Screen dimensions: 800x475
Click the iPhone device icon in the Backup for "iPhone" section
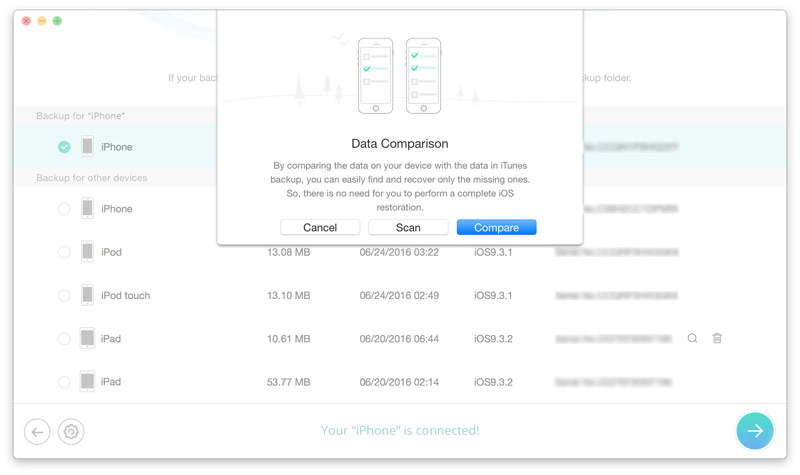(87, 146)
